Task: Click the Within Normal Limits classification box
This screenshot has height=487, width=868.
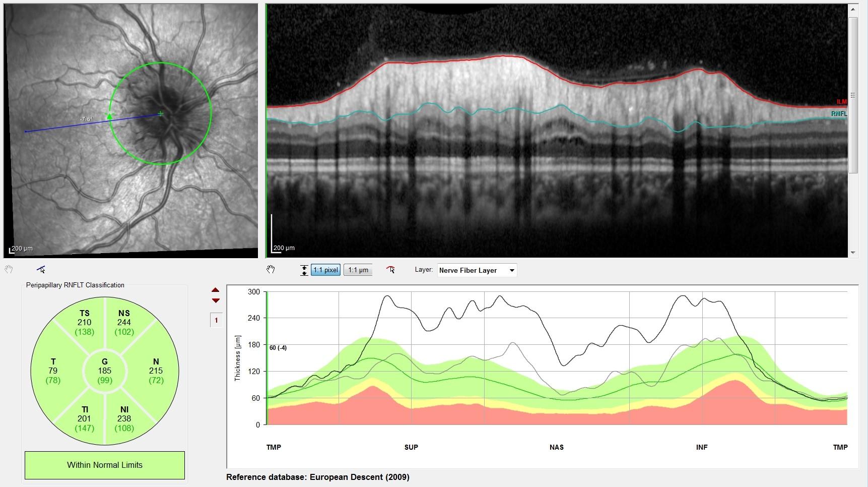Action: pos(105,465)
